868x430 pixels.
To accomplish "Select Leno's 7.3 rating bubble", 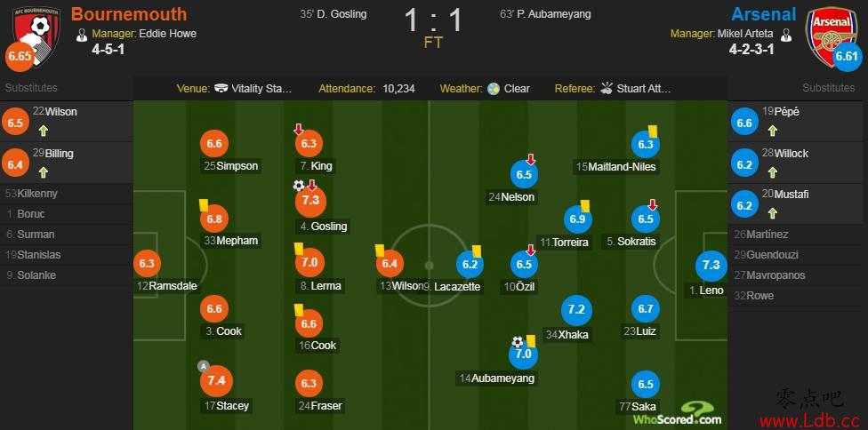I will point(711,266).
